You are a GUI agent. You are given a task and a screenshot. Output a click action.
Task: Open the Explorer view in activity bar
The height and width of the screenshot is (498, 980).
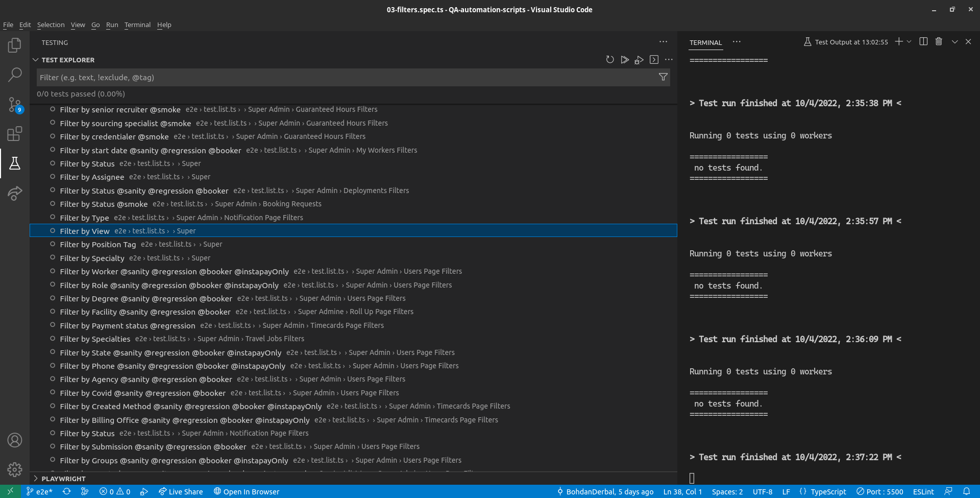[x=15, y=45]
